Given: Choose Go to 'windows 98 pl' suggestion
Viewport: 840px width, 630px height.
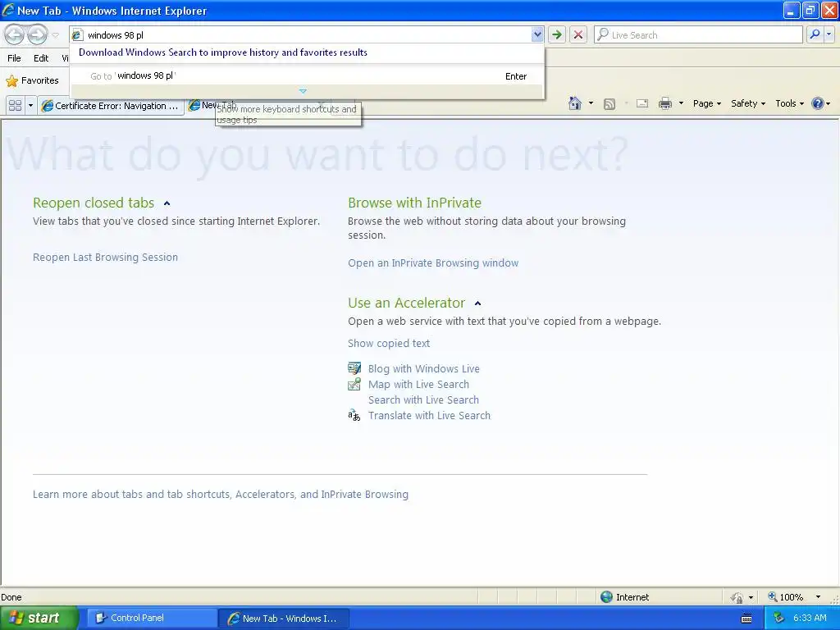Looking at the screenshot, I should tap(307, 76).
